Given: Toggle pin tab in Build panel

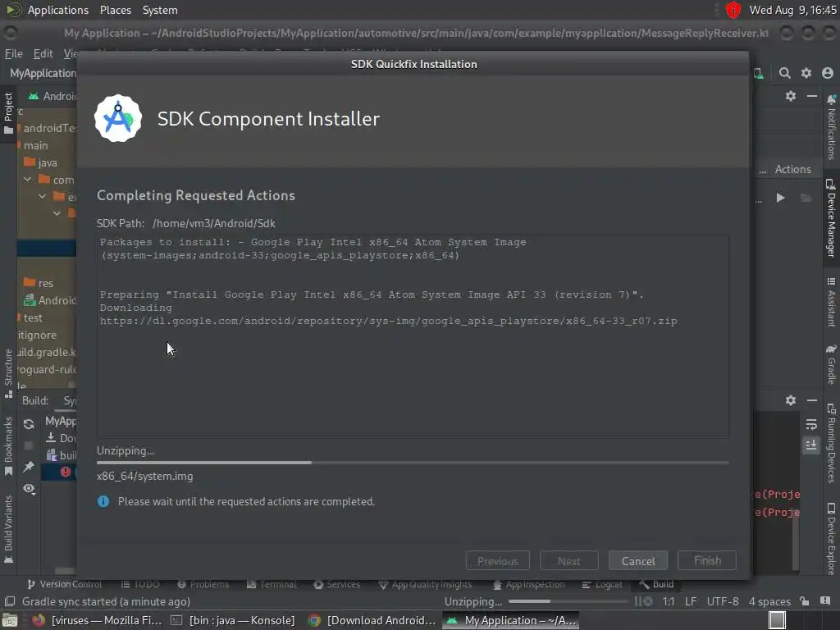Looking at the screenshot, I should click(29, 467).
